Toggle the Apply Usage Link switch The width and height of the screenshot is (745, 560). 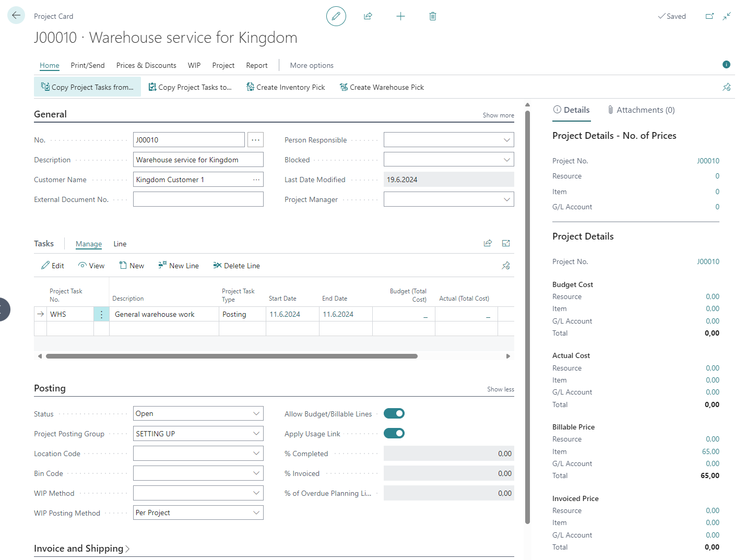click(x=394, y=433)
